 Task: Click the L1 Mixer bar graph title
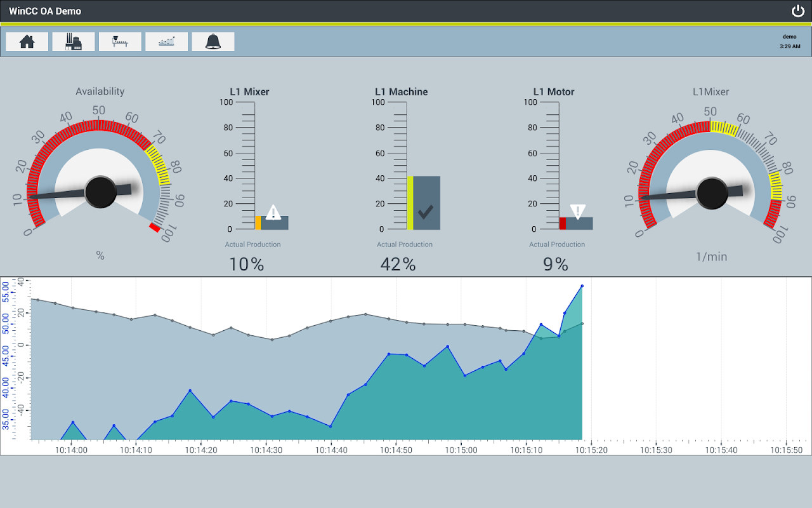pyautogui.click(x=249, y=92)
